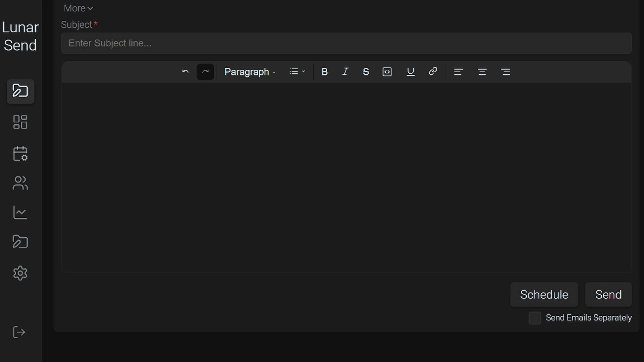Click the Send button
The image size is (644, 362).
coord(608,295)
